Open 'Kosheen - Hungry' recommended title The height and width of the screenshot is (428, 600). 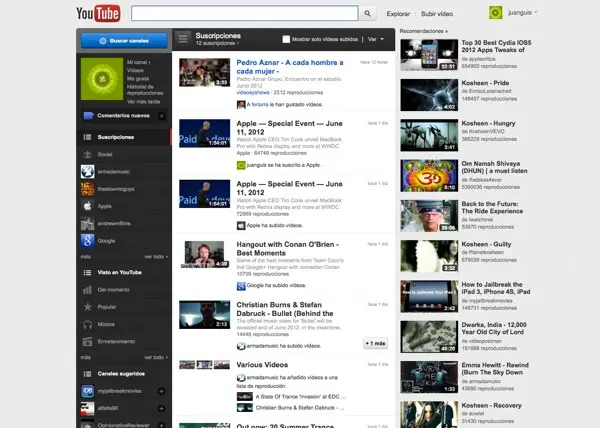click(488, 123)
